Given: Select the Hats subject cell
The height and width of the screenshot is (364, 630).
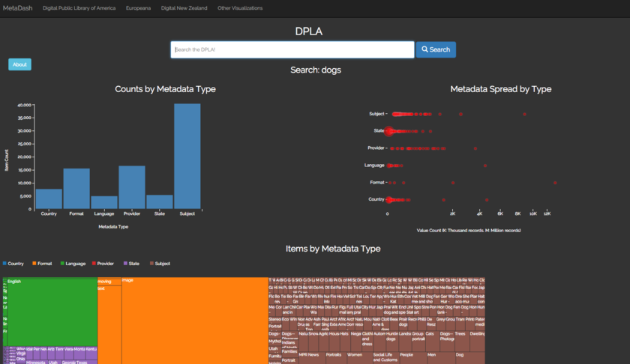Looking at the screenshot, I should (345, 342).
